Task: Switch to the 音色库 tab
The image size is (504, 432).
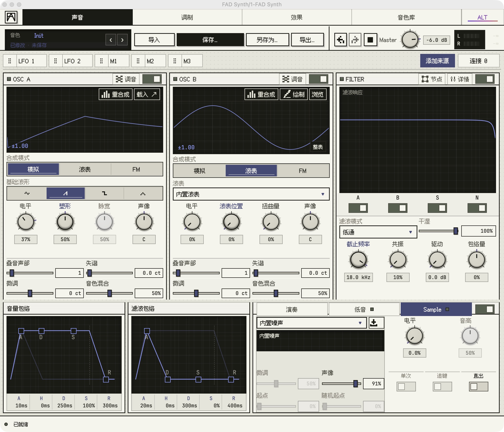Action: pyautogui.click(x=406, y=17)
